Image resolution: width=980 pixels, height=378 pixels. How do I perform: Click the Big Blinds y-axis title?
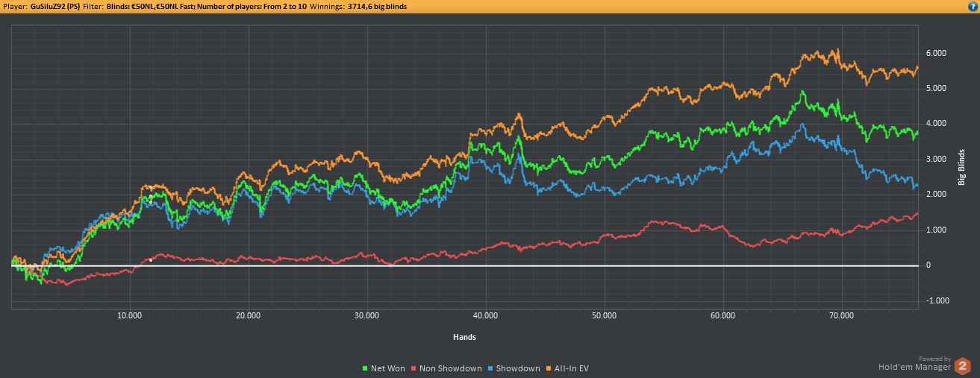pyautogui.click(x=961, y=167)
